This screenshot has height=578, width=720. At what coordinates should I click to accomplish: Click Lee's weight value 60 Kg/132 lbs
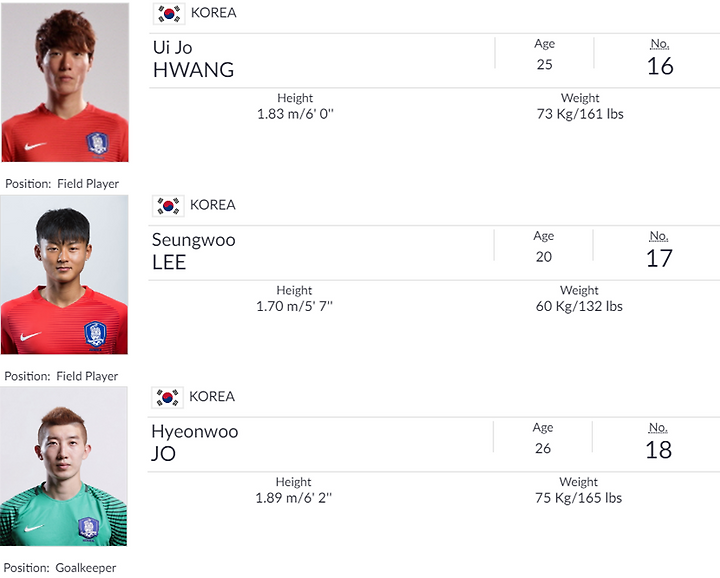[579, 306]
